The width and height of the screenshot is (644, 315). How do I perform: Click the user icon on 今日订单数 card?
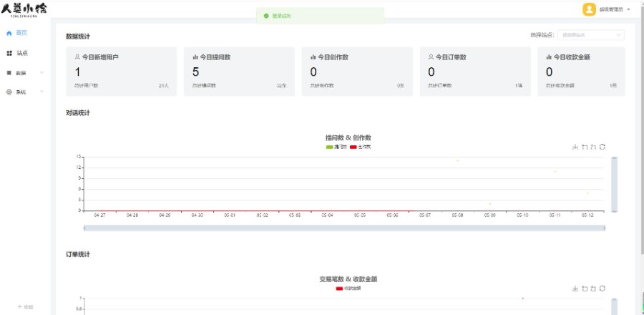point(431,57)
